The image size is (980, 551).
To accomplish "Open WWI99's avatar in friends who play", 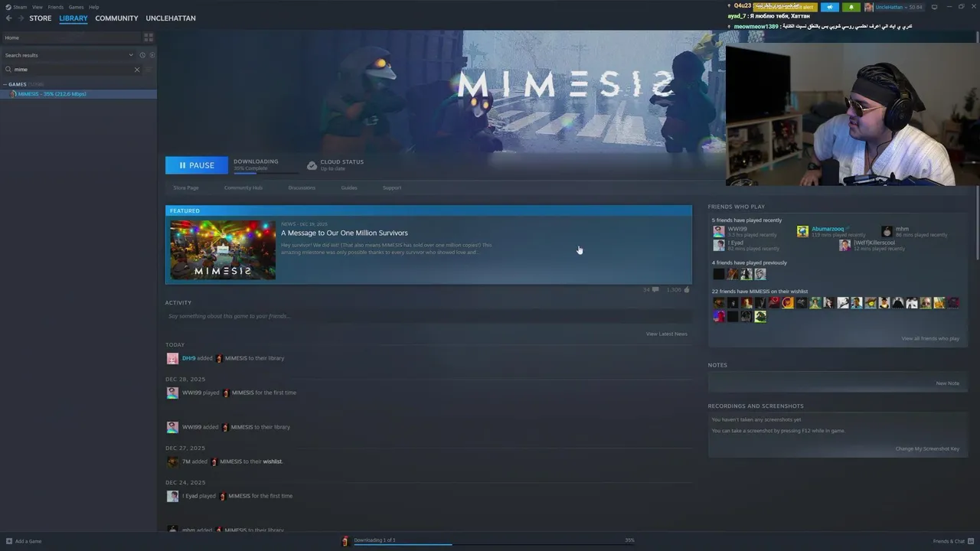I will coord(718,231).
